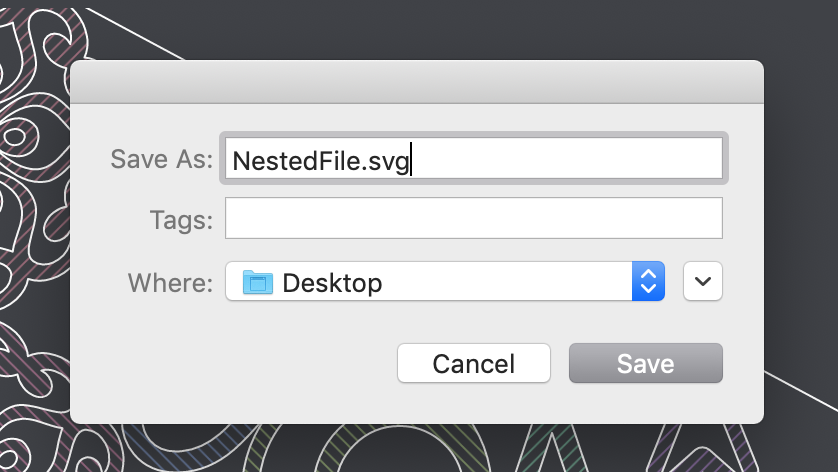838x472 pixels.
Task: Open the Where location popup showing Desktop
Action: point(445,281)
